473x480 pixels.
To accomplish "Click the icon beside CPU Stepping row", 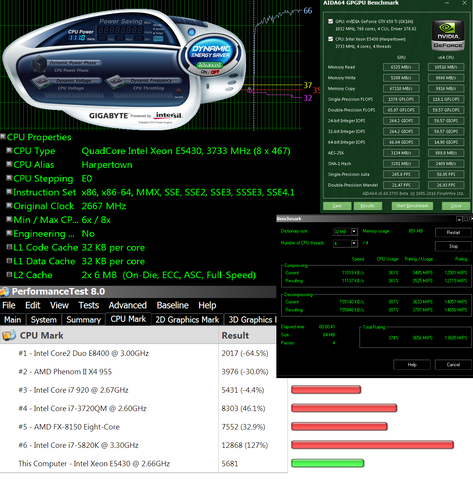I will click(x=9, y=178).
